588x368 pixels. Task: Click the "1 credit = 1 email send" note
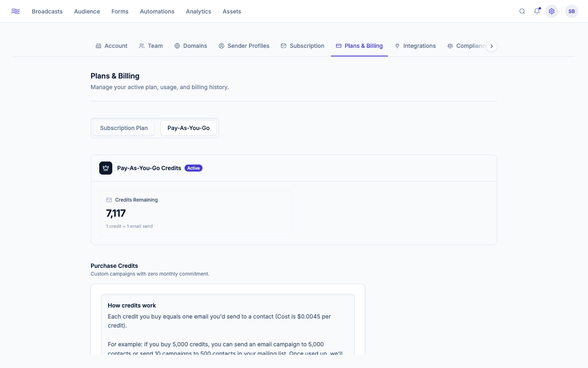pos(129,226)
